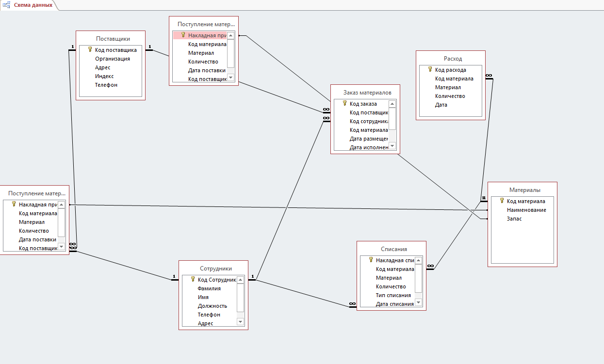This screenshot has width=604, height=364.
Task: Click key icon beside Накладная спи in Списания
Action: 371,260
